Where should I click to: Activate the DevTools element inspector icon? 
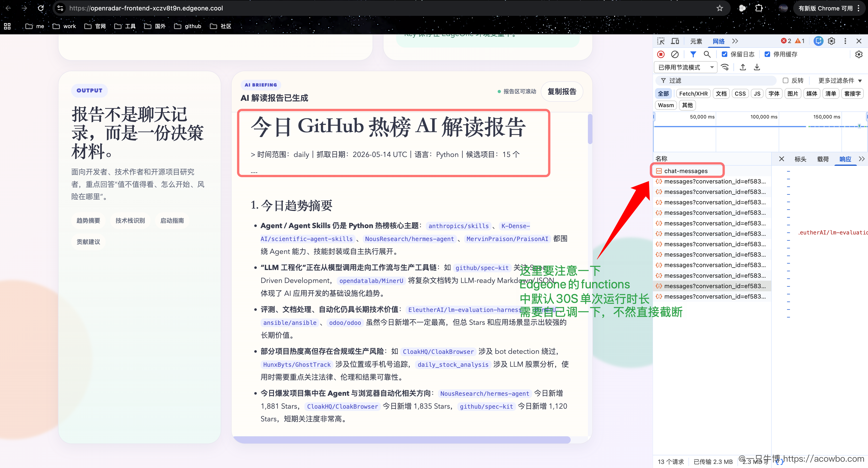661,41
